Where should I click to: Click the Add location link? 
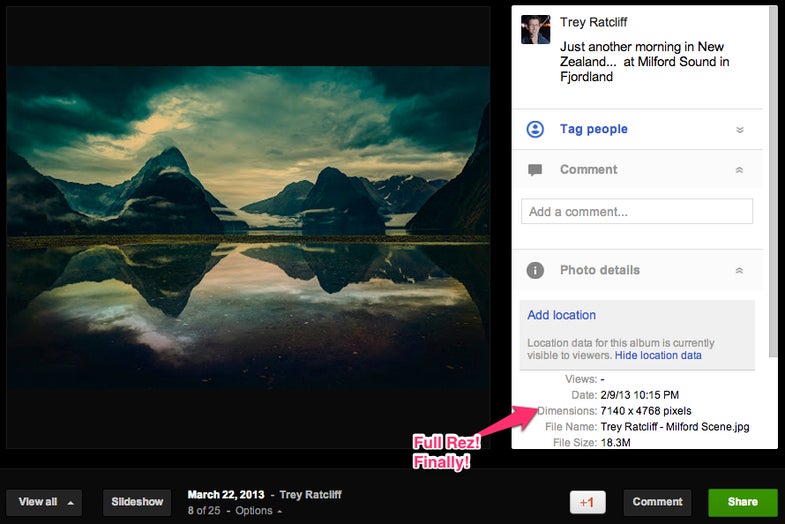(561, 315)
